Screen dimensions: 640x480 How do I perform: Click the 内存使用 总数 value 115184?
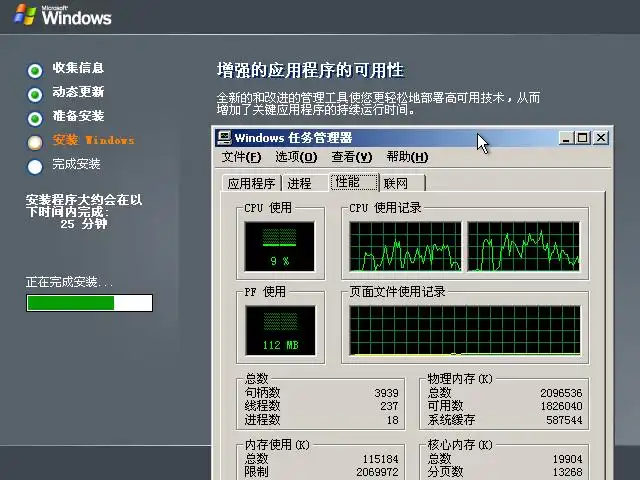(380, 459)
